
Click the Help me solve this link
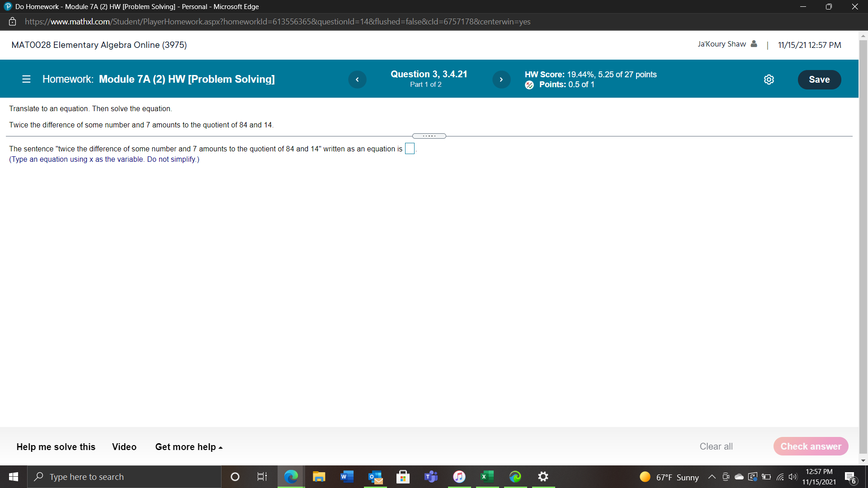56,447
